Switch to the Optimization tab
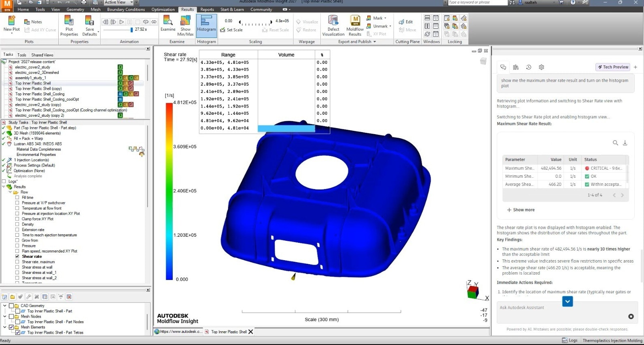Image resolution: width=644 pixels, height=345 pixels. (163, 9)
